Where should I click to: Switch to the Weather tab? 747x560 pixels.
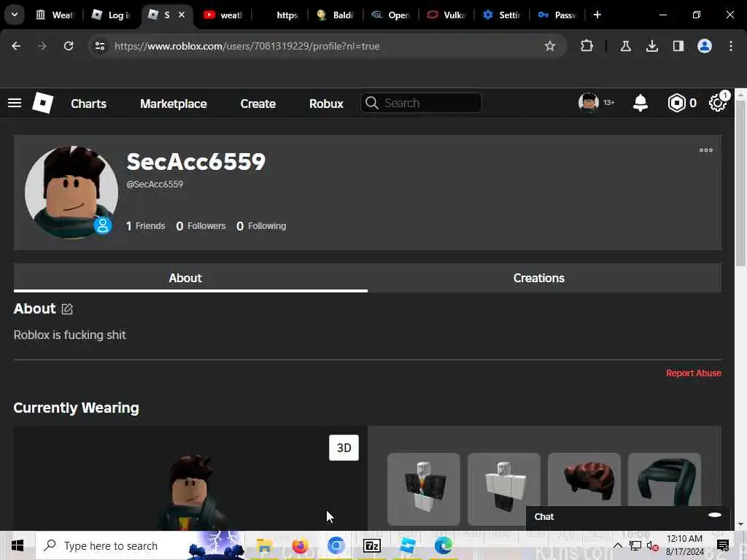pos(56,15)
